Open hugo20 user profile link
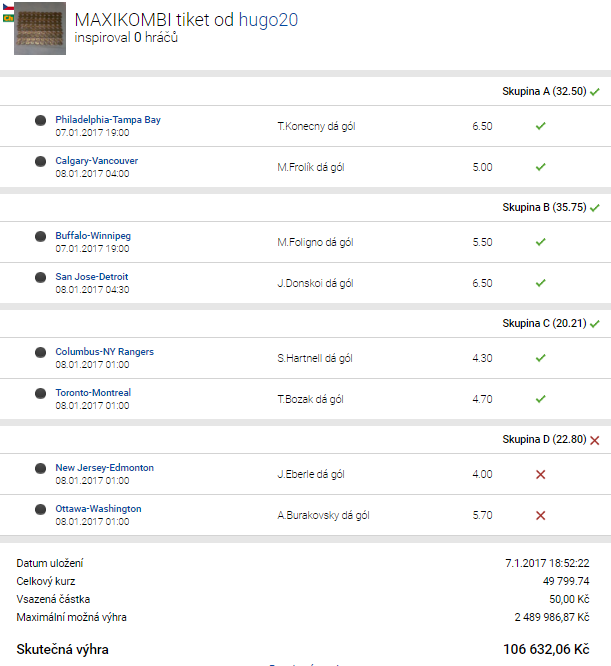 pyautogui.click(x=267, y=19)
